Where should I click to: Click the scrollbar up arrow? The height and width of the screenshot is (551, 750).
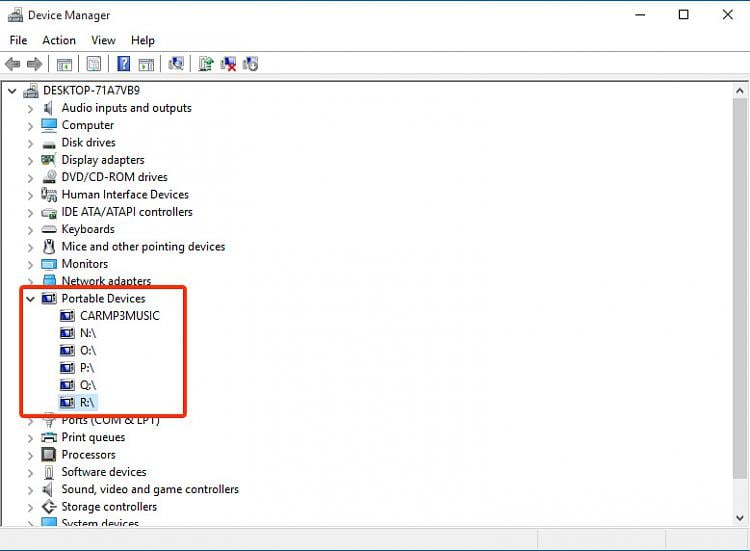point(739,91)
